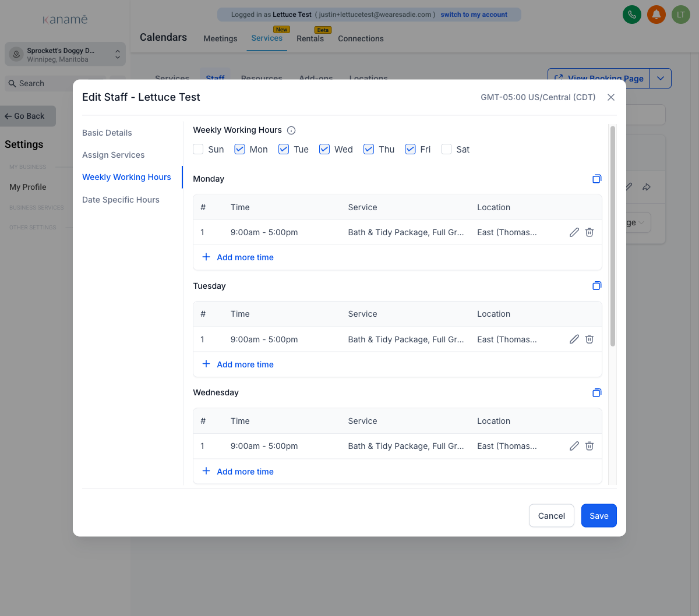Uncheck the Wed working day checkbox
The height and width of the screenshot is (616, 699).
[324, 149]
